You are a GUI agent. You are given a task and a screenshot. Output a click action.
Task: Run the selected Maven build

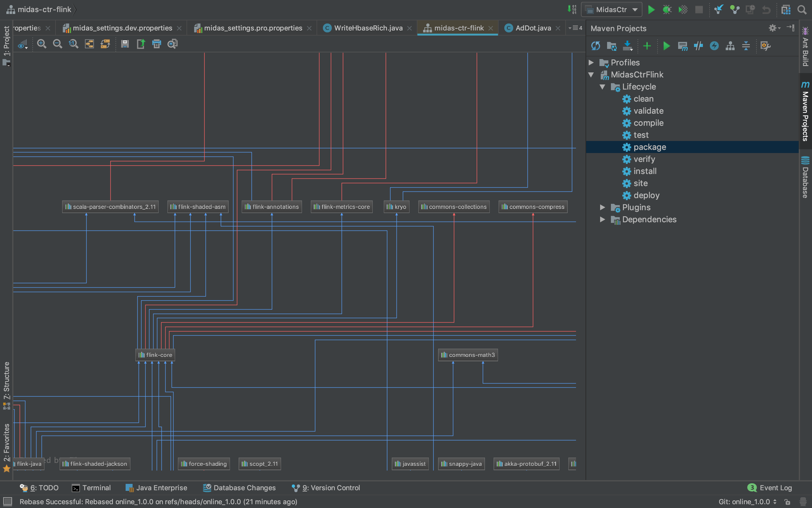pos(666,46)
